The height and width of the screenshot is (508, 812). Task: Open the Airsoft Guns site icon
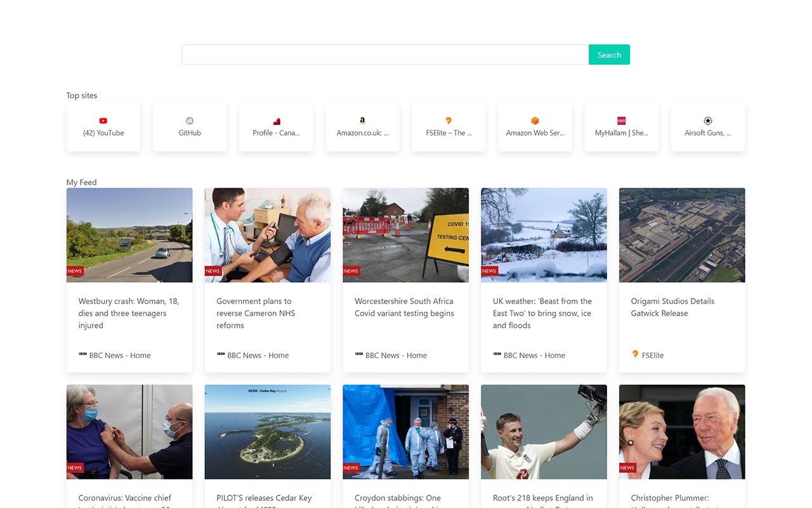pyautogui.click(x=708, y=121)
